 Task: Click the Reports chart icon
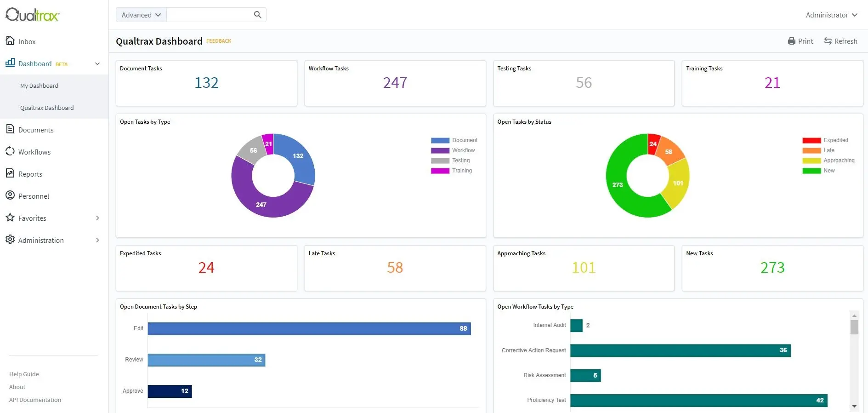pos(10,173)
